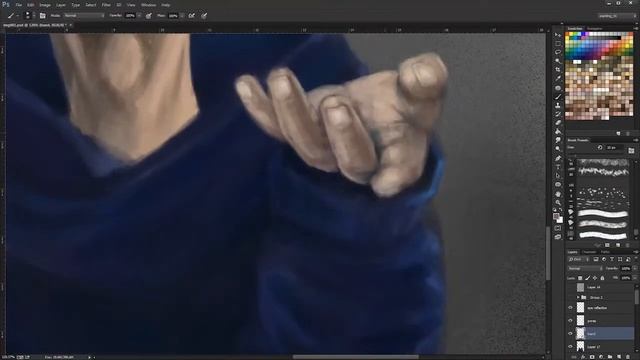The width and height of the screenshot is (640, 360).
Task: Open the Opacity slider dropdown in options bar
Action: [140, 16]
